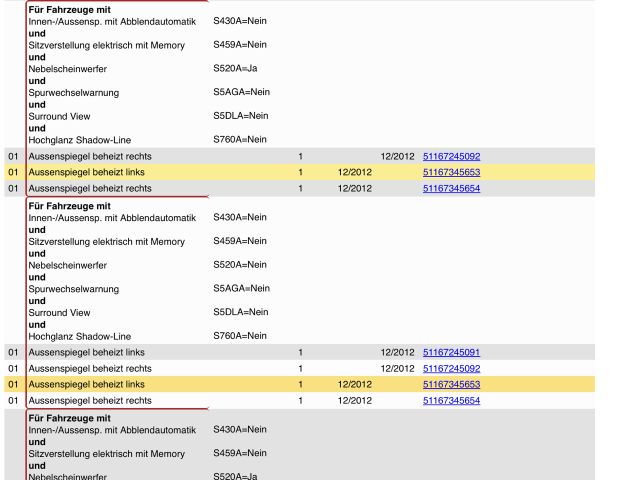This screenshot has height=480, width=640.
Task: Open the last 51167345654 part link
Action: point(451,401)
